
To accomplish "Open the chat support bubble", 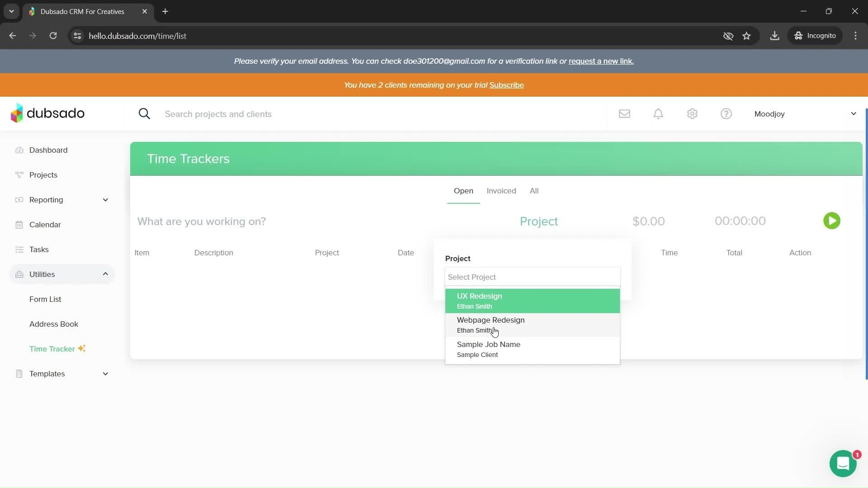I will [843, 464].
